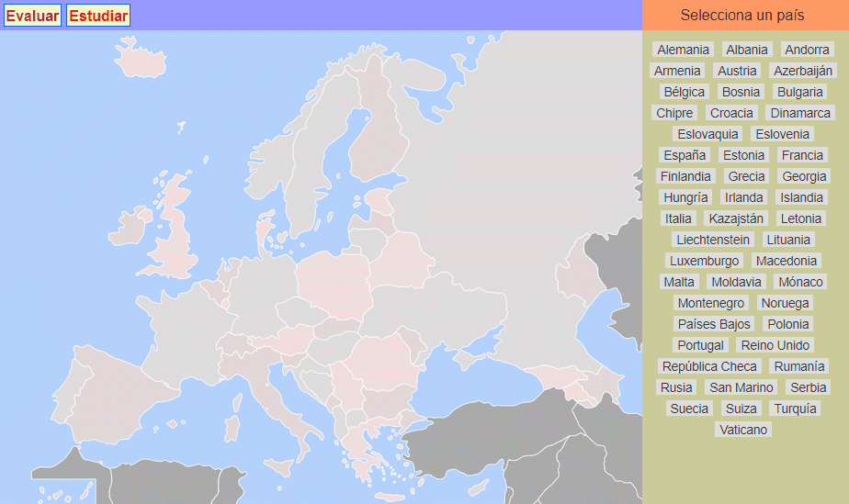
Task: Click the Moldavia label
Action: point(736,281)
